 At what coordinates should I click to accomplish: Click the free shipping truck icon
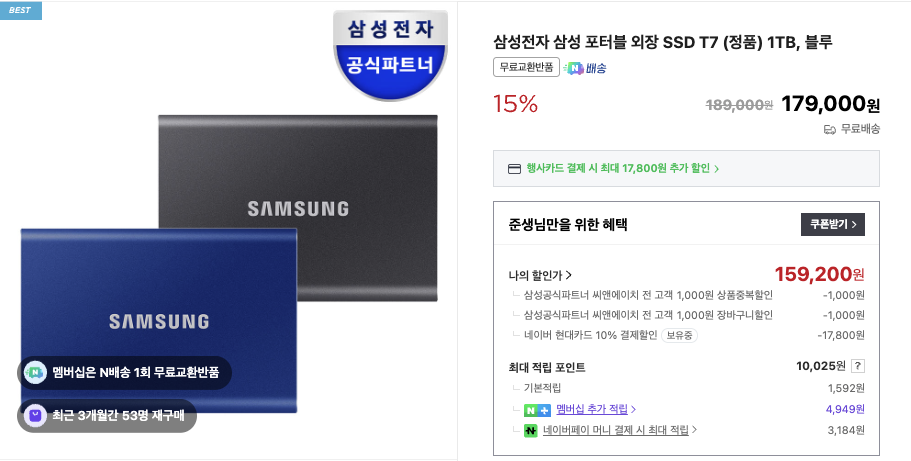[x=830, y=129]
